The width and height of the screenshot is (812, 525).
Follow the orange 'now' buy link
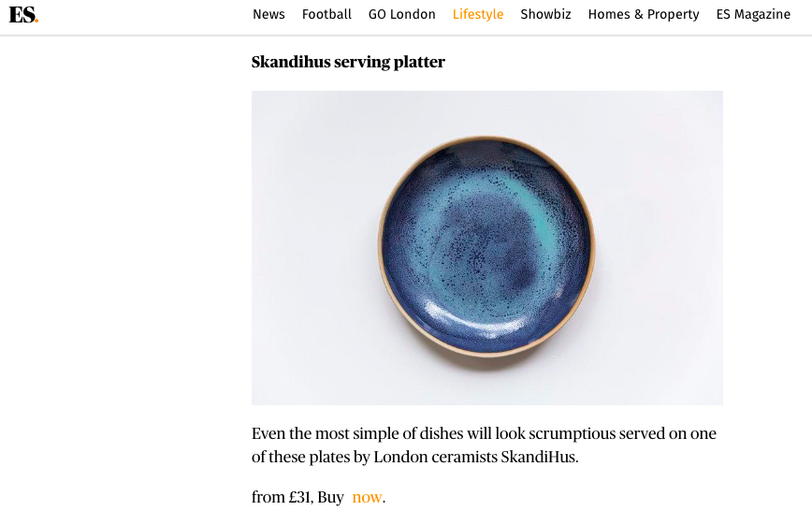click(x=367, y=497)
